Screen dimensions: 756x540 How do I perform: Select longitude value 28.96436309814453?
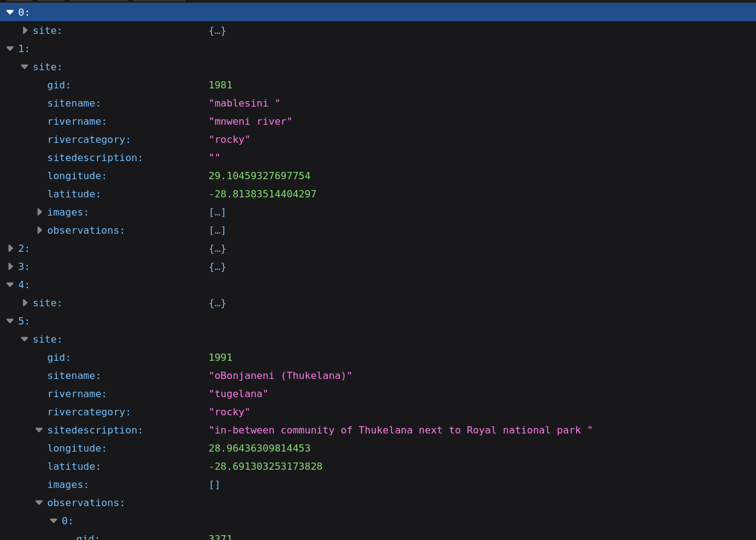(260, 449)
